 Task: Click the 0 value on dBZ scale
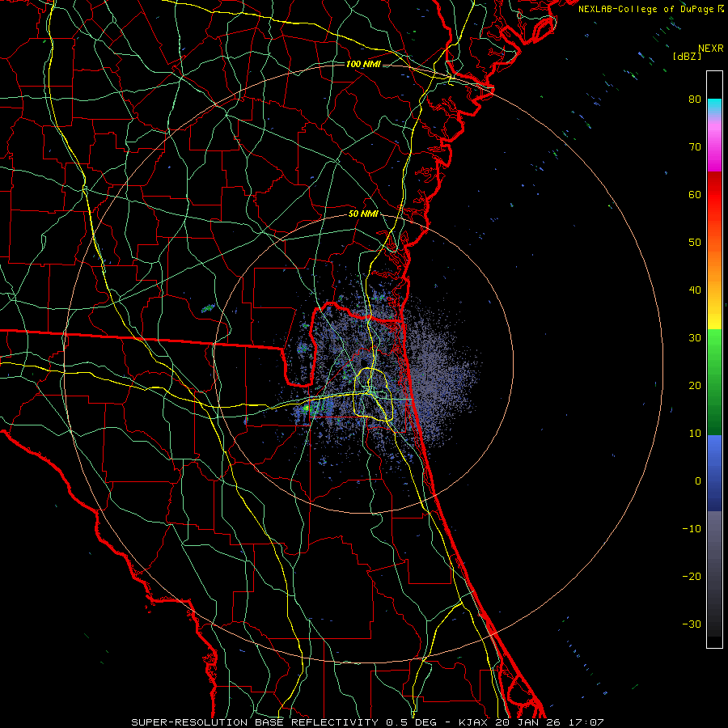pos(698,481)
